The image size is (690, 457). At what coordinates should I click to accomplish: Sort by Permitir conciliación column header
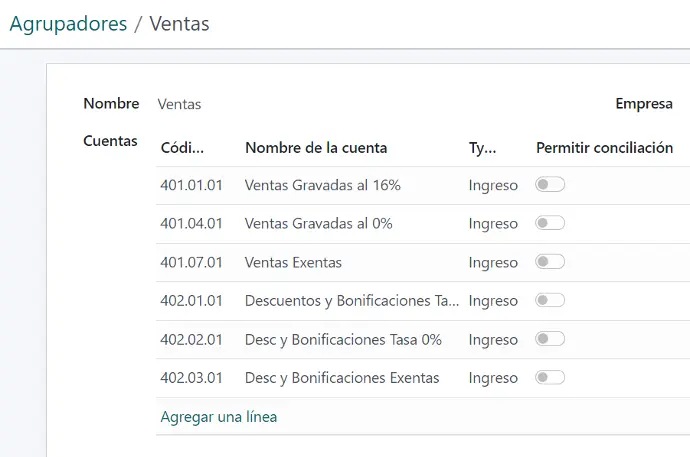604,148
